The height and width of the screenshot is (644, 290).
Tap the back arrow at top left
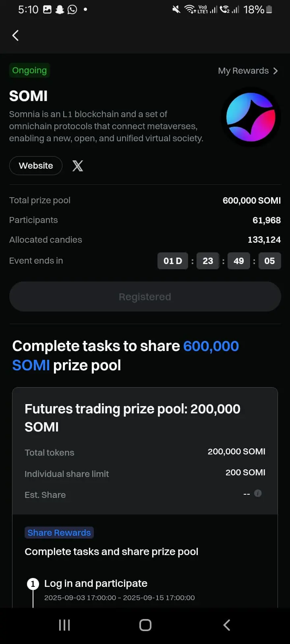tap(15, 35)
